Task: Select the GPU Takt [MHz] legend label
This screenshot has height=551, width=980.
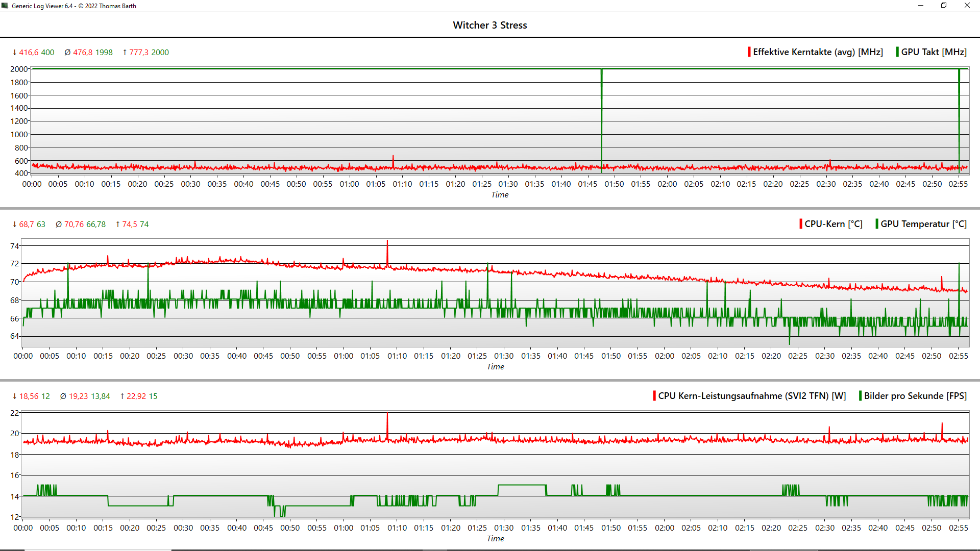Action: 934,52
